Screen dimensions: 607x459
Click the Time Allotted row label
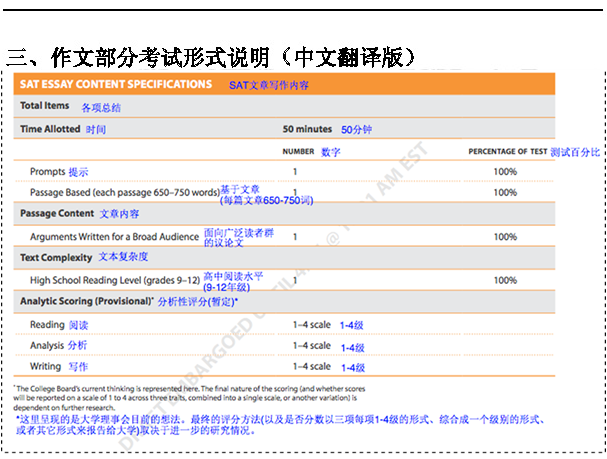pyautogui.click(x=50, y=130)
